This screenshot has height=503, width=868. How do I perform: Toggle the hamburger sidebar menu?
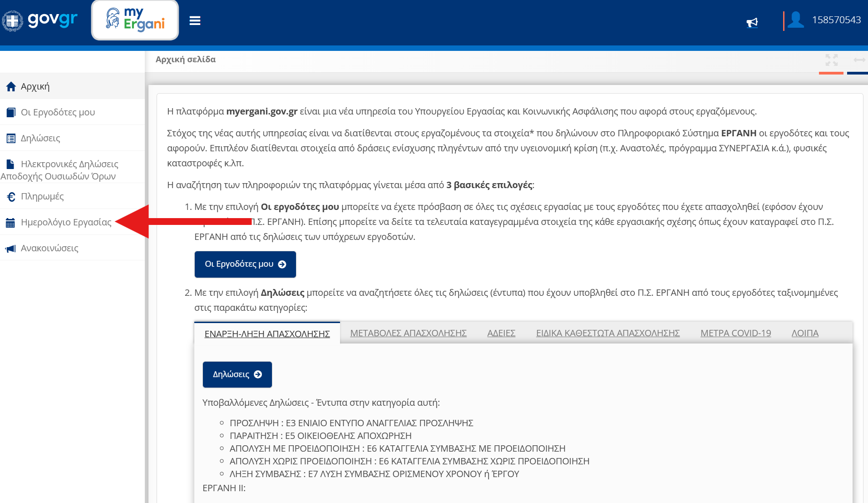pyautogui.click(x=195, y=21)
